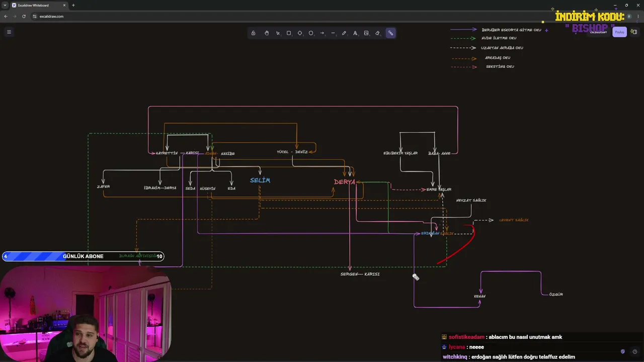Screen dimensions: 644x362
Task: Click the ZAFER label on canvas
Action: [x=103, y=187]
